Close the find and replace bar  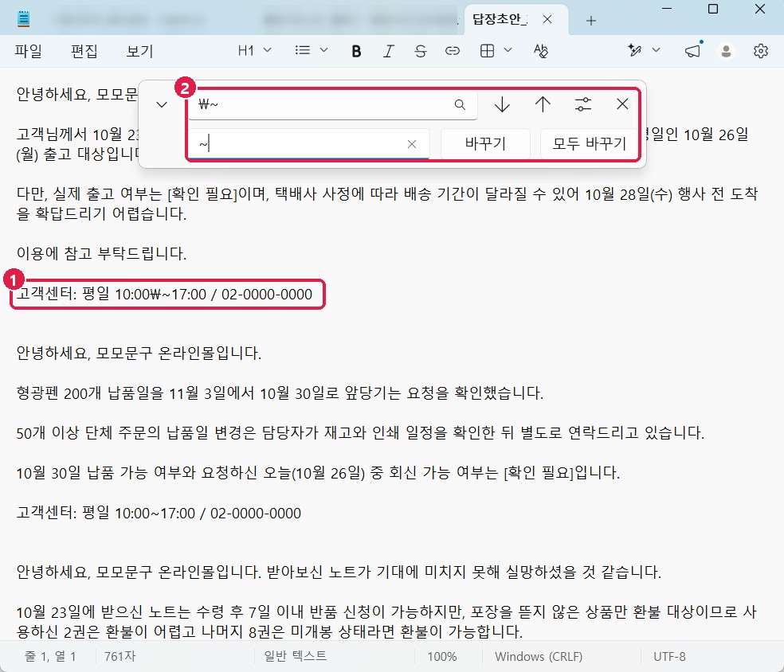[x=622, y=104]
